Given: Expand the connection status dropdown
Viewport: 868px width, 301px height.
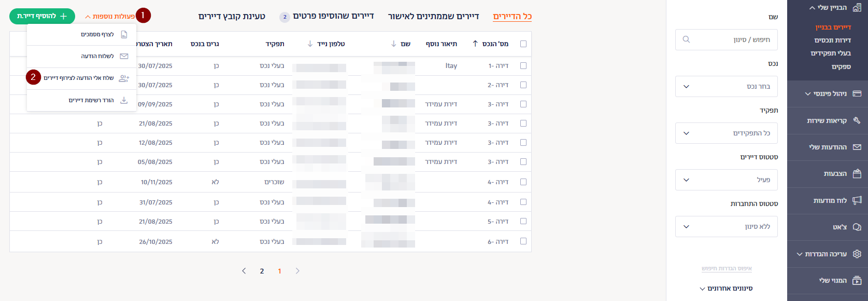Looking at the screenshot, I should 726,227.
